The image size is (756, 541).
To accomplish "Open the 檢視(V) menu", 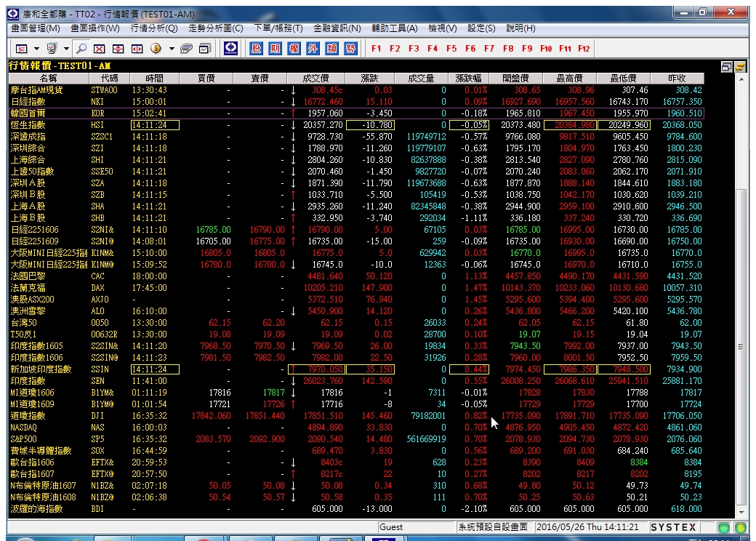I will 443,28.
